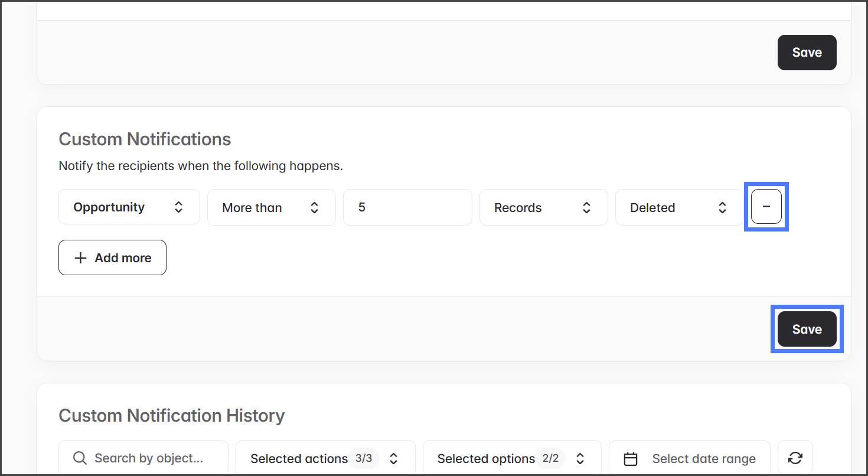Click the chevron arrows on the Deleted selector
Image resolution: width=868 pixels, height=476 pixels.
(722, 207)
